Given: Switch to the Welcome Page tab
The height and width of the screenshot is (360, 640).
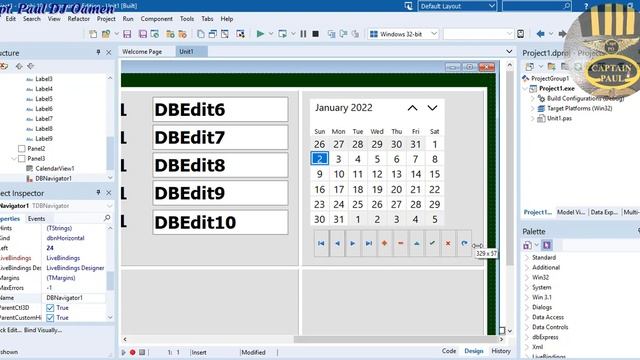Looking at the screenshot, I should click(142, 52).
